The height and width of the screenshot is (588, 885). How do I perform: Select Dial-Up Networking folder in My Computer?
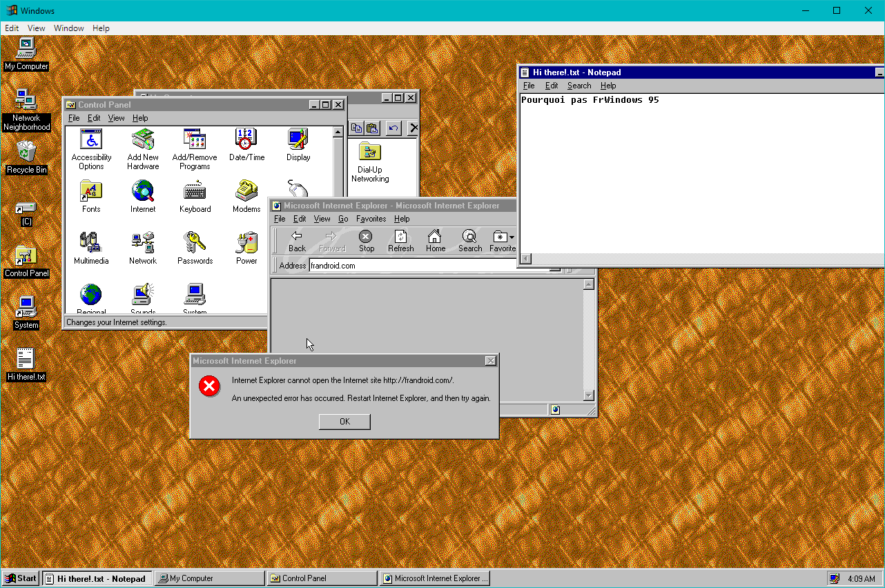tap(370, 163)
